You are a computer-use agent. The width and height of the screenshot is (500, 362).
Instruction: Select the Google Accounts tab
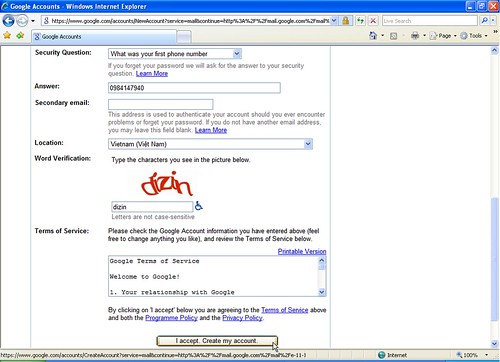click(104, 37)
